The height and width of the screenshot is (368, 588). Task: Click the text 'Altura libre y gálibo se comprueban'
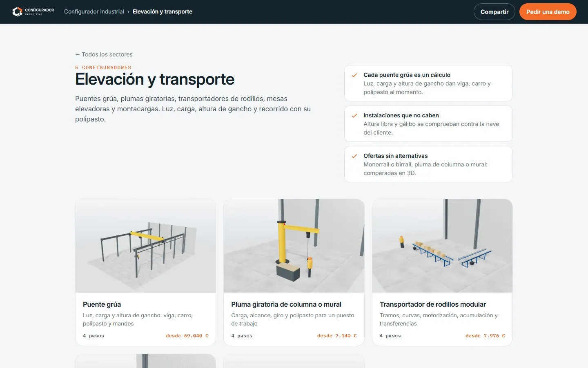pyautogui.click(x=431, y=128)
